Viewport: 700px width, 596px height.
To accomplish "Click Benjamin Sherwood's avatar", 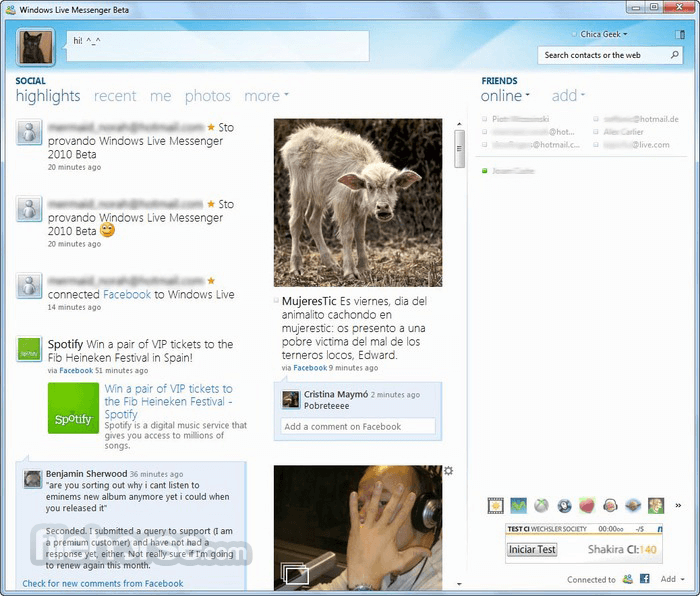I will pyautogui.click(x=33, y=479).
